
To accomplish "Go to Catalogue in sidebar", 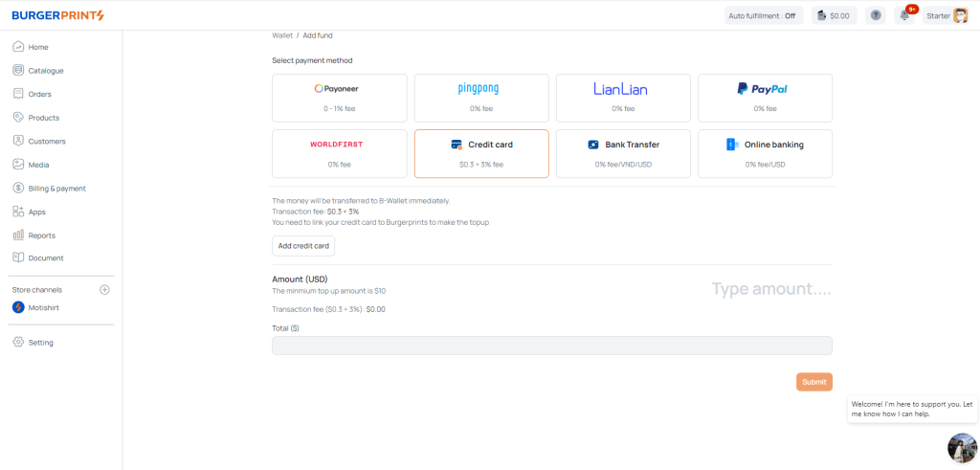I will click(45, 71).
